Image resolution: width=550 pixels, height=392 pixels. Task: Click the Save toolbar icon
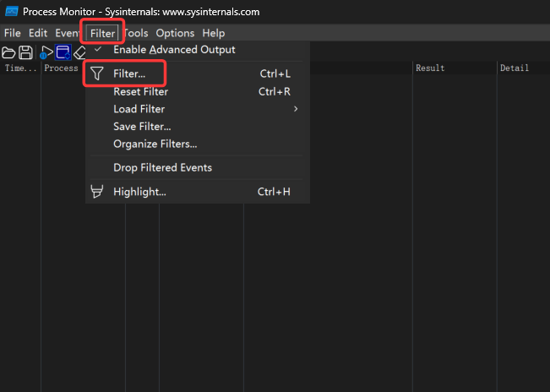(x=26, y=52)
